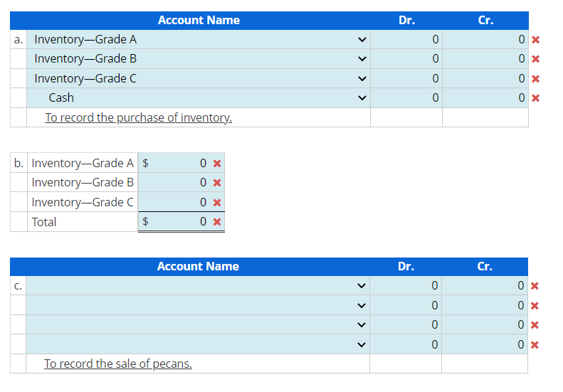Click the red X on fourth row of section c

pos(535,345)
